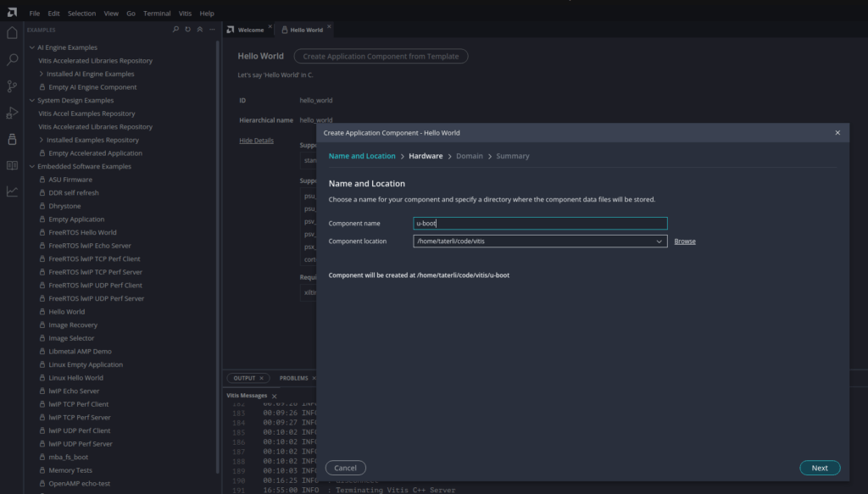Screen dimensions: 868x494
Task: Select the OpenAMP echo-test example
Action: click(x=79, y=484)
